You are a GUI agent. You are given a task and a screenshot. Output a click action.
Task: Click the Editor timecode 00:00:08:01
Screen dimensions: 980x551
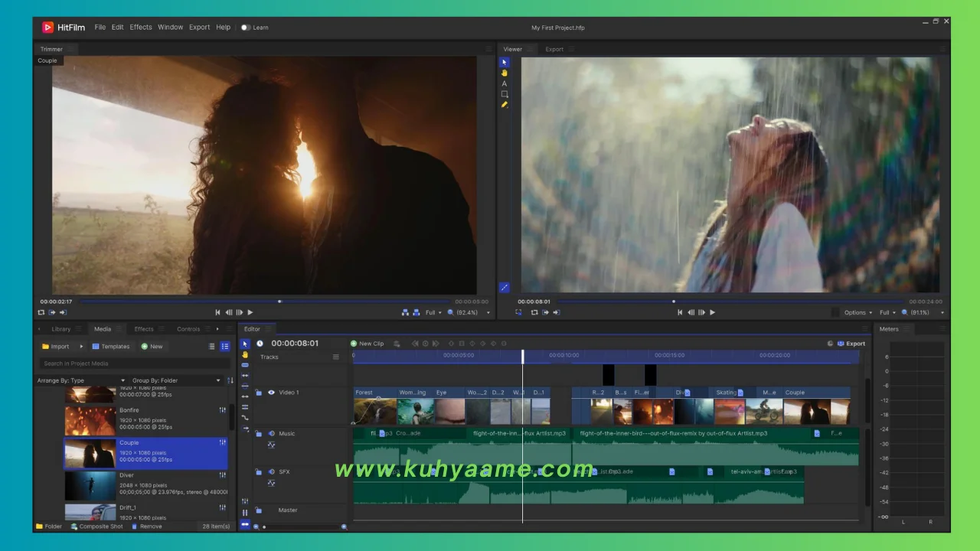point(295,344)
